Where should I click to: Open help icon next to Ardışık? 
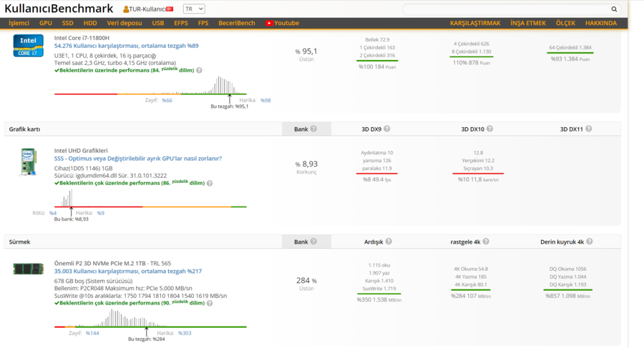tap(389, 242)
